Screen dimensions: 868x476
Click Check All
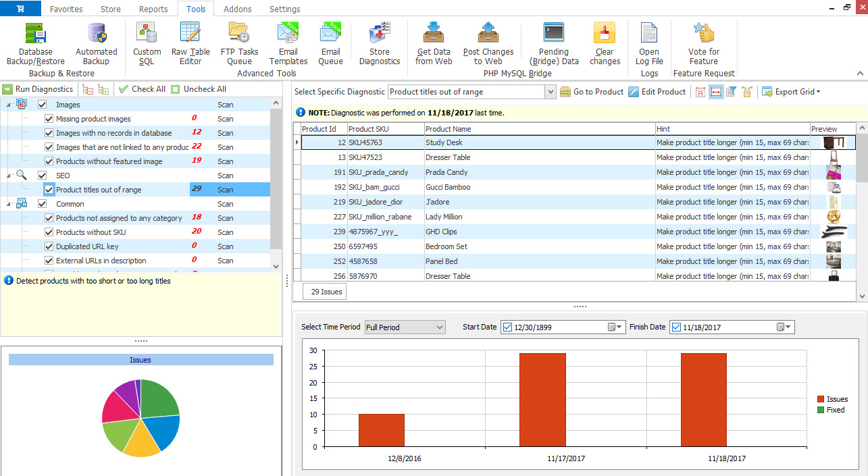142,89
